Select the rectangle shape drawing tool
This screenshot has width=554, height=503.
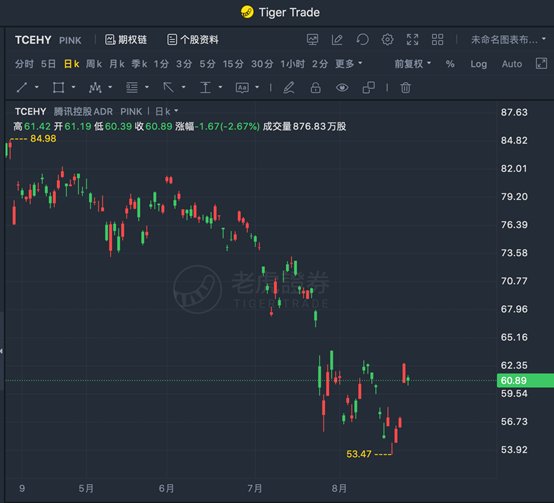(x=58, y=87)
